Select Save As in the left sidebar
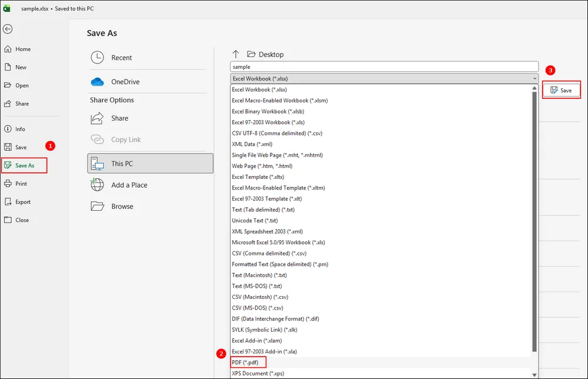This screenshot has height=379, width=588. [24, 165]
